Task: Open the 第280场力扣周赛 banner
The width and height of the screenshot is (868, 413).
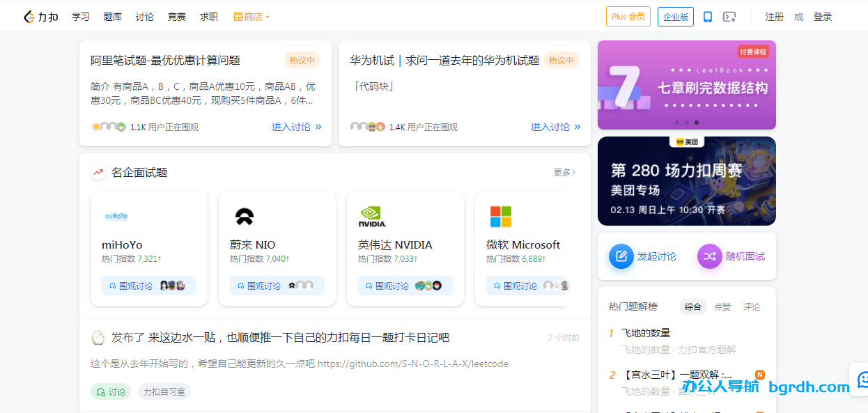Action: tap(686, 181)
